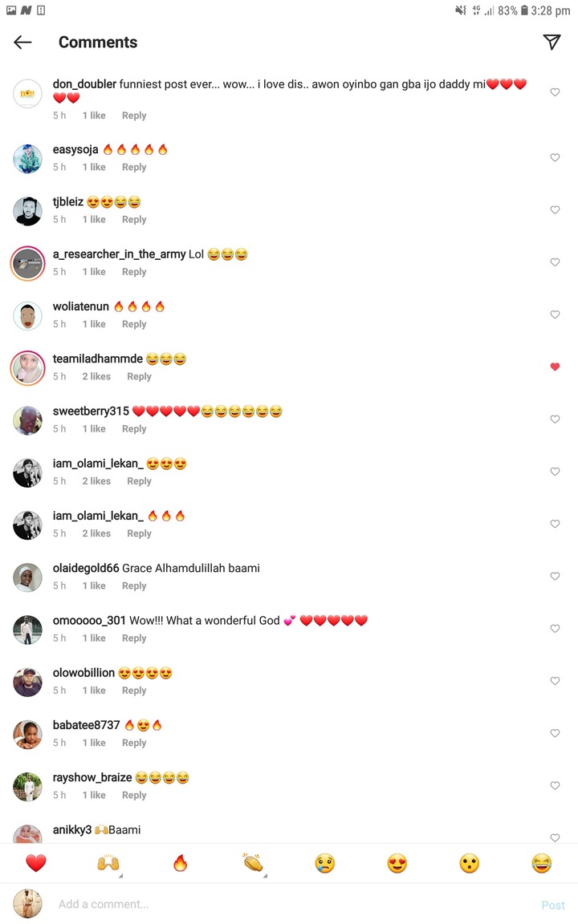578x924 pixels.
Task: Open direct share paper plane icon
Action: click(x=552, y=42)
